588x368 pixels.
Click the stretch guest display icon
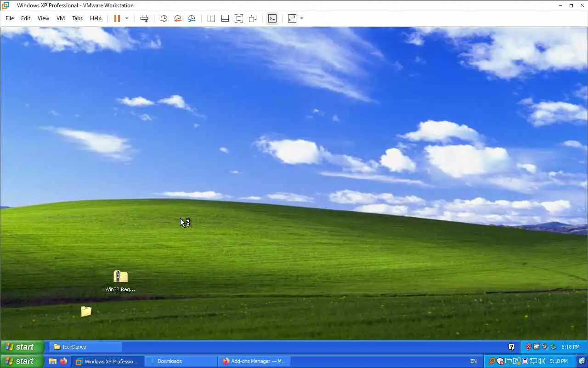tap(292, 18)
